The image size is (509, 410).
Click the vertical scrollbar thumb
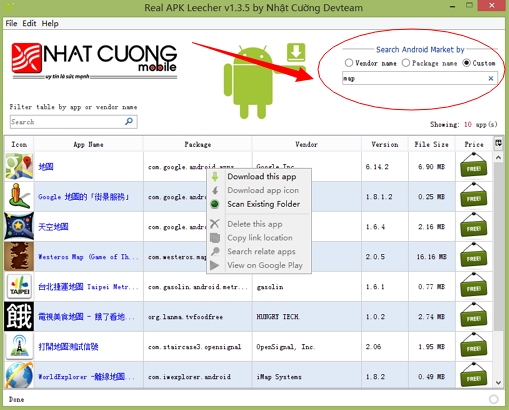coord(498,246)
